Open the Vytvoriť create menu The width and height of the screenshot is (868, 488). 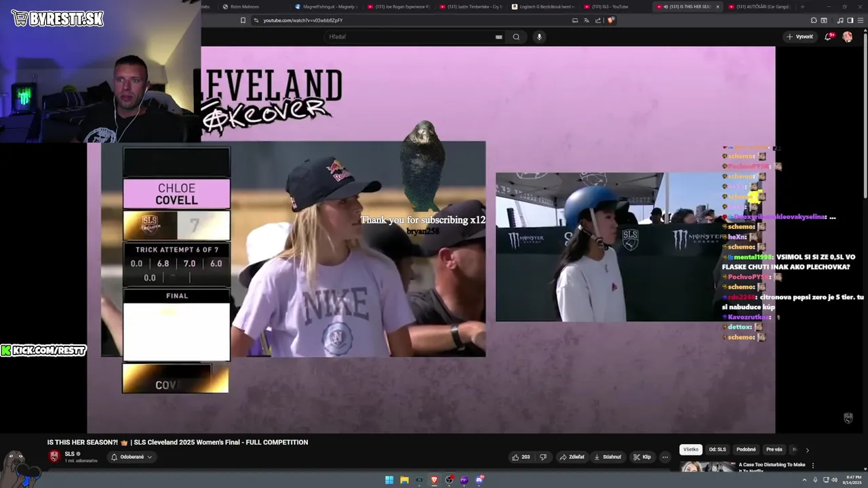click(x=800, y=37)
